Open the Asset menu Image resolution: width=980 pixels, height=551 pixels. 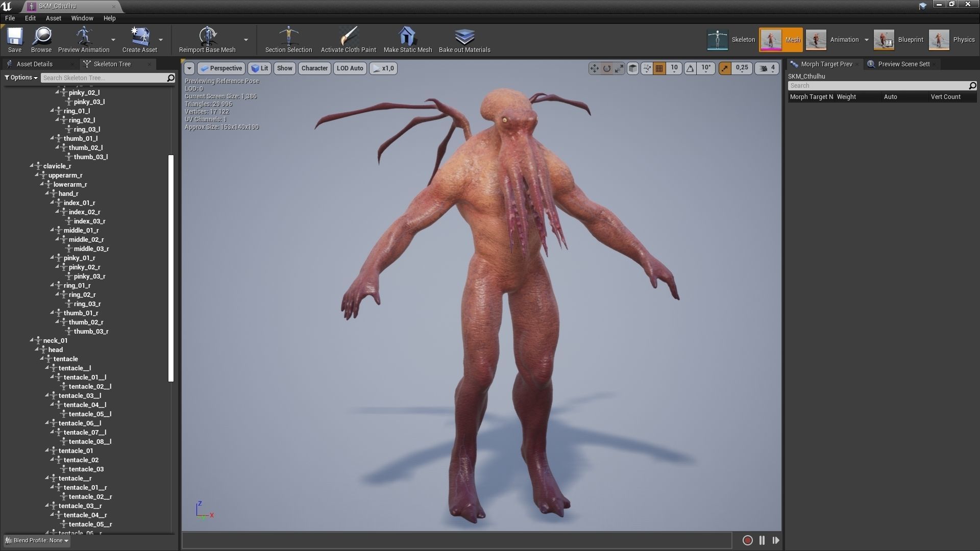point(53,18)
